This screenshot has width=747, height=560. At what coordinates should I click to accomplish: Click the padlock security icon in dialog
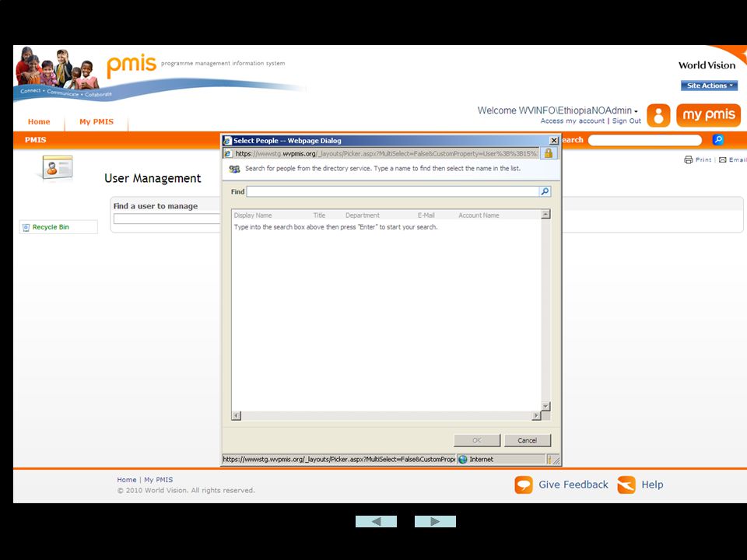[x=549, y=153]
